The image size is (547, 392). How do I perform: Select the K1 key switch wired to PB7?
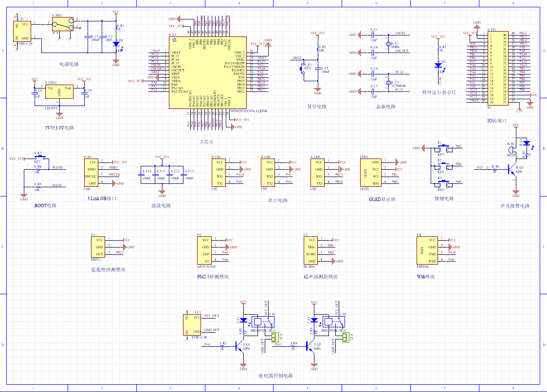coord(443,148)
